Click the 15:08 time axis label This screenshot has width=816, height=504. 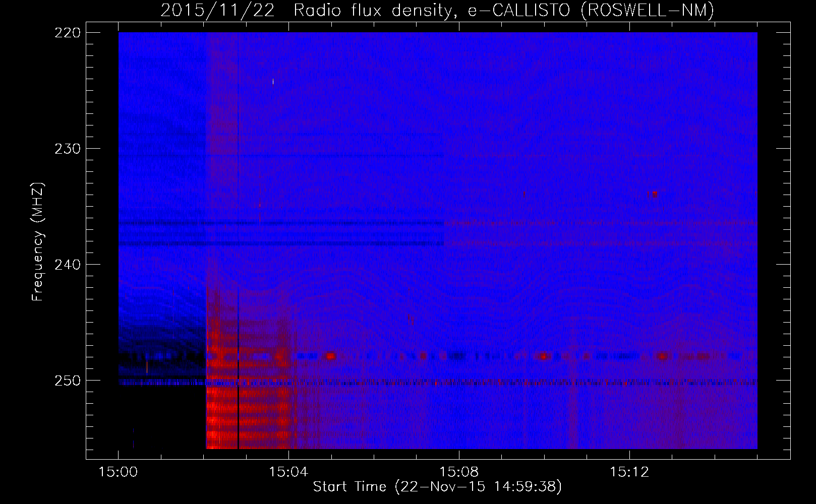(x=459, y=472)
